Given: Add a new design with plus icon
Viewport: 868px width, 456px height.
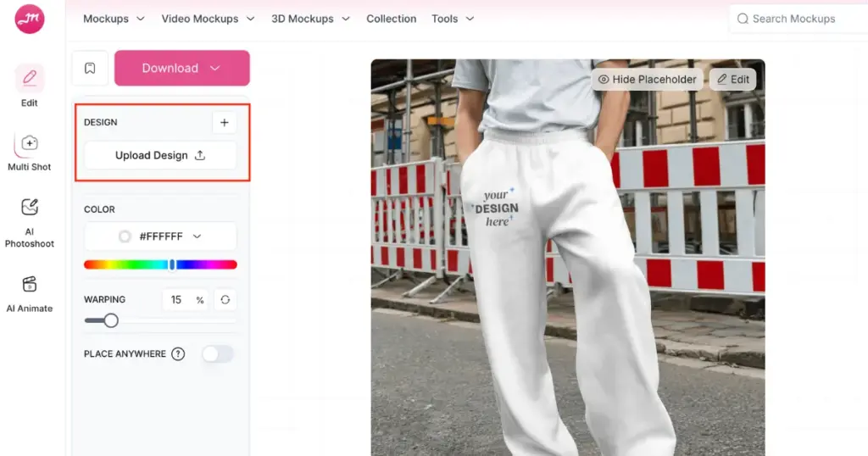Looking at the screenshot, I should [x=224, y=122].
